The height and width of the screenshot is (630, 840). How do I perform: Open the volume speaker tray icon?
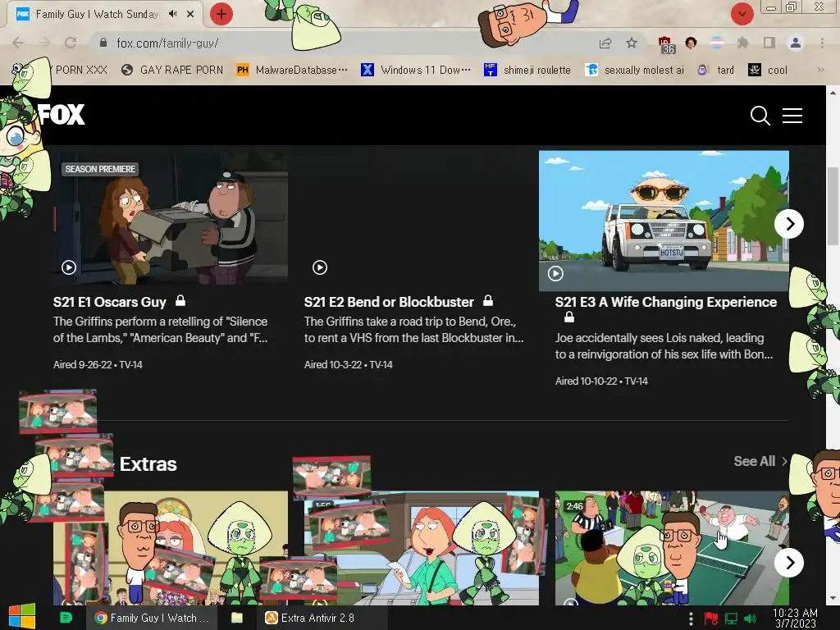coord(750,619)
